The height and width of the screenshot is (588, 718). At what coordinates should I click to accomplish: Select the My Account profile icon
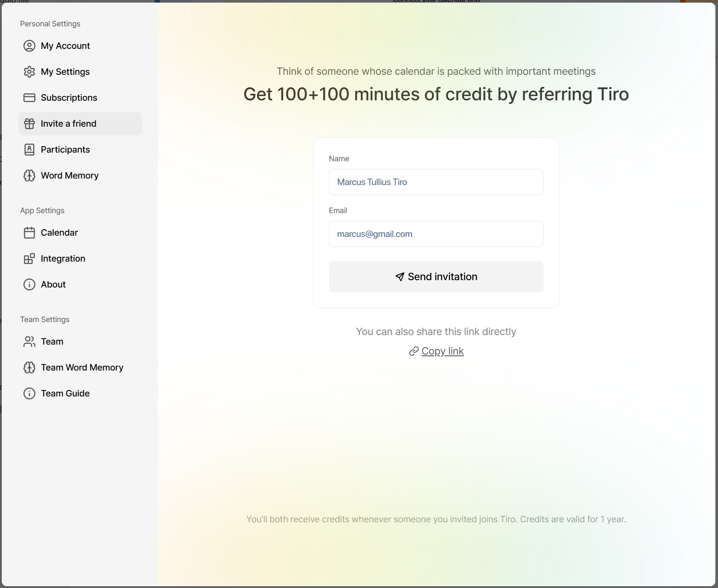click(29, 46)
